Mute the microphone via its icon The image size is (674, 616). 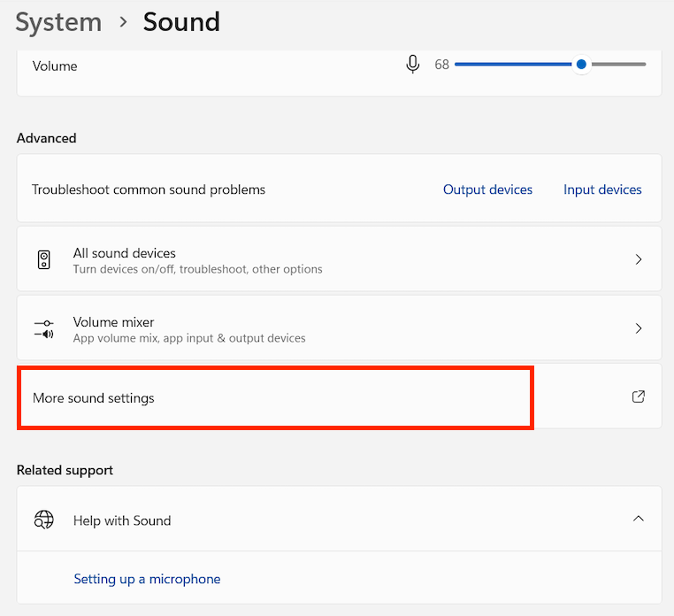coord(413,65)
